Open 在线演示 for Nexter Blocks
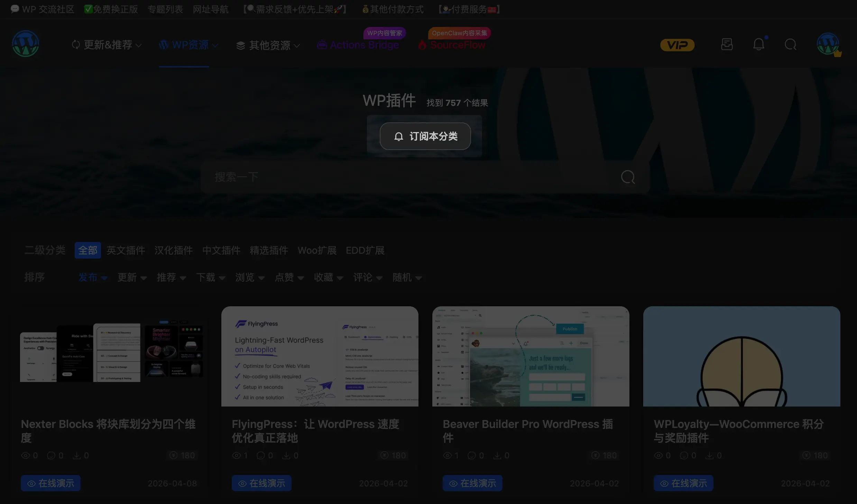Screen dimensions: 857x504 [x=50, y=483]
